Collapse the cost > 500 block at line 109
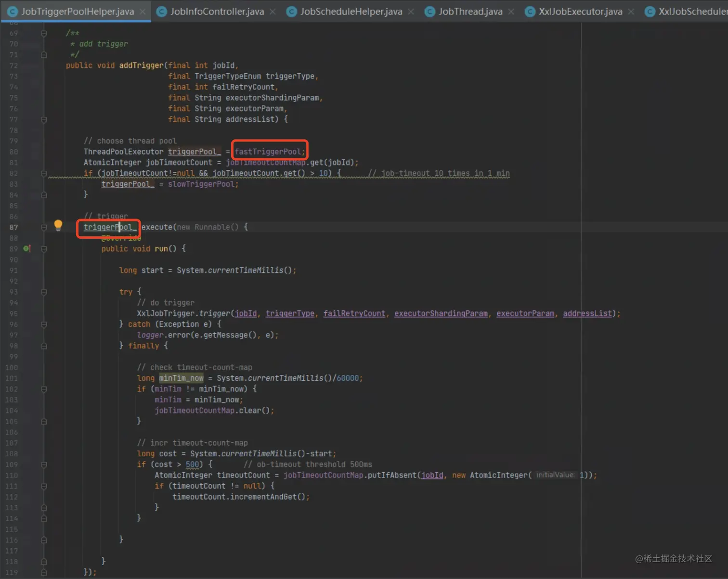Image resolution: width=728 pixels, height=579 pixels. click(44, 464)
